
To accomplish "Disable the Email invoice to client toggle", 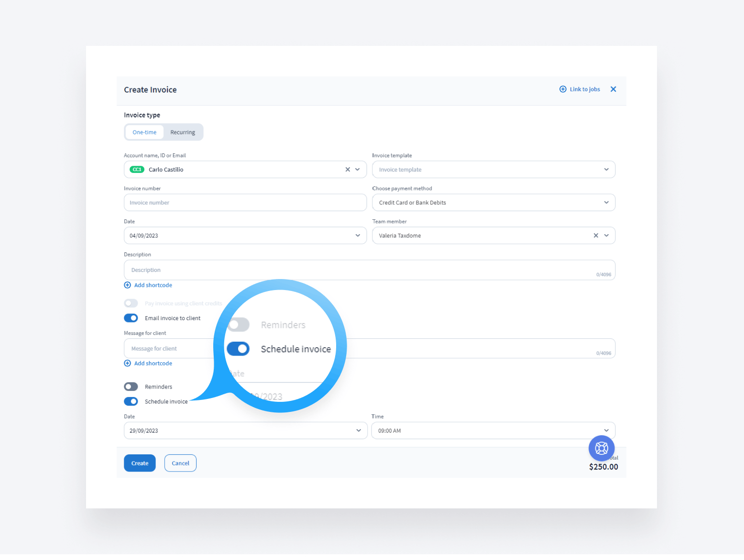I will [x=131, y=318].
